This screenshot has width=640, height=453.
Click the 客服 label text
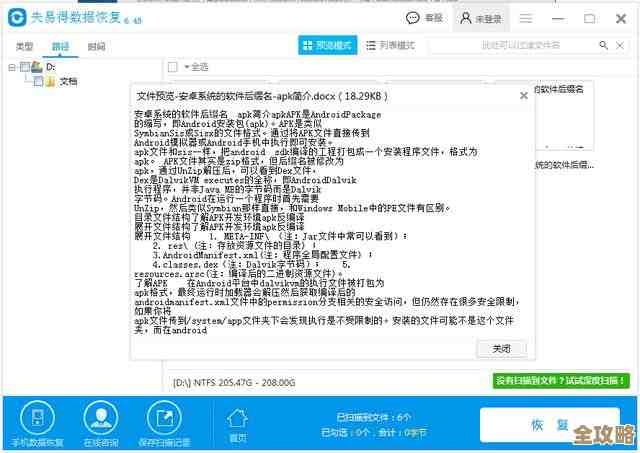click(x=434, y=18)
